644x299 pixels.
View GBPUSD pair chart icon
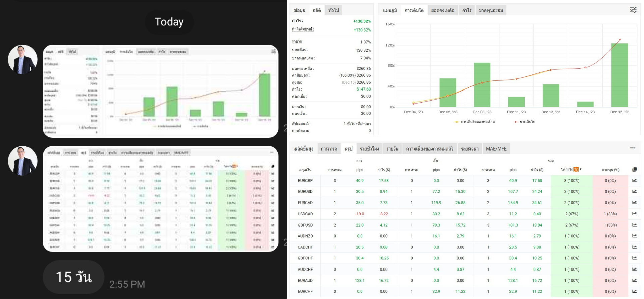(634, 225)
